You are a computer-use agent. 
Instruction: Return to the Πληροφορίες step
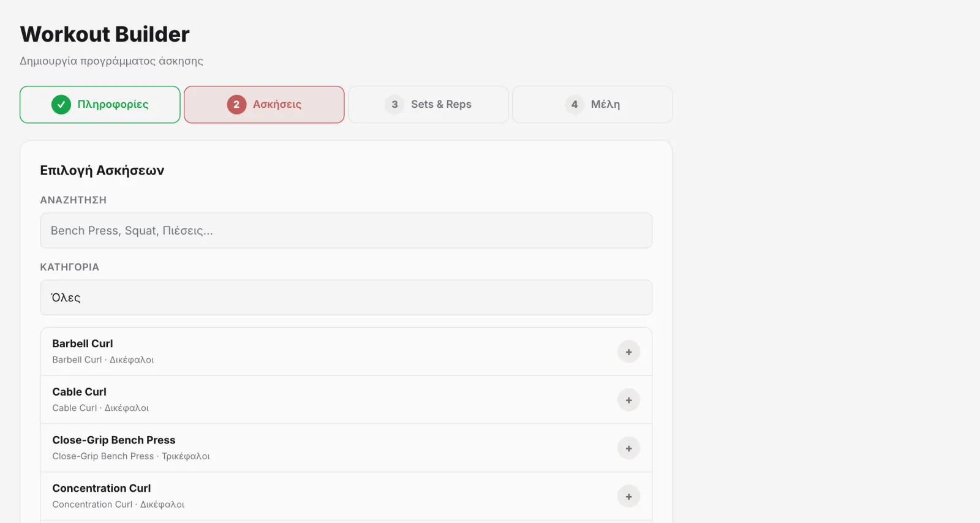[100, 105]
